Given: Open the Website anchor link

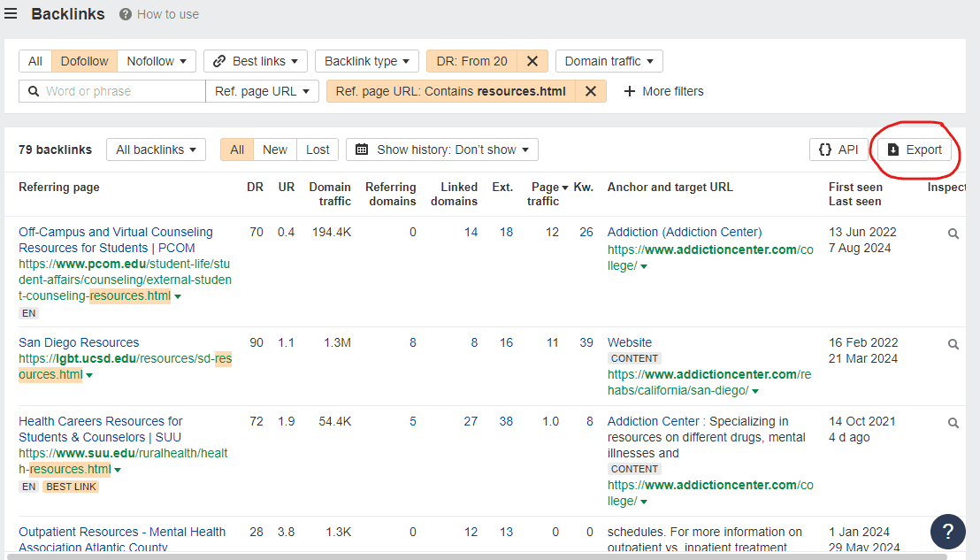Looking at the screenshot, I should pos(630,342).
